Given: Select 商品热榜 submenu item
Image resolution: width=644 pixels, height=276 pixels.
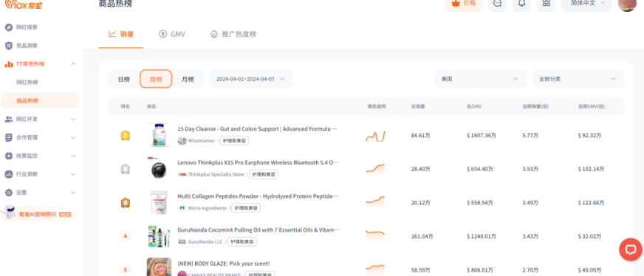Looking at the screenshot, I should point(40,100).
